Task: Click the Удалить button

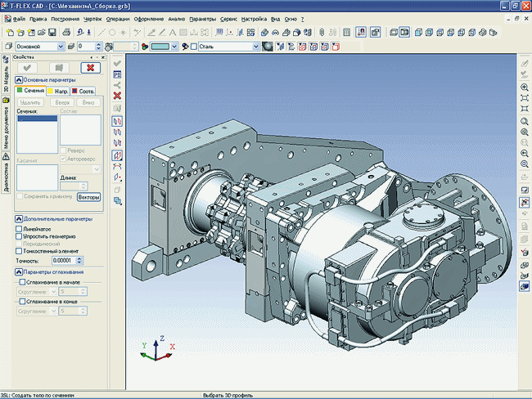Action: pyautogui.click(x=30, y=102)
